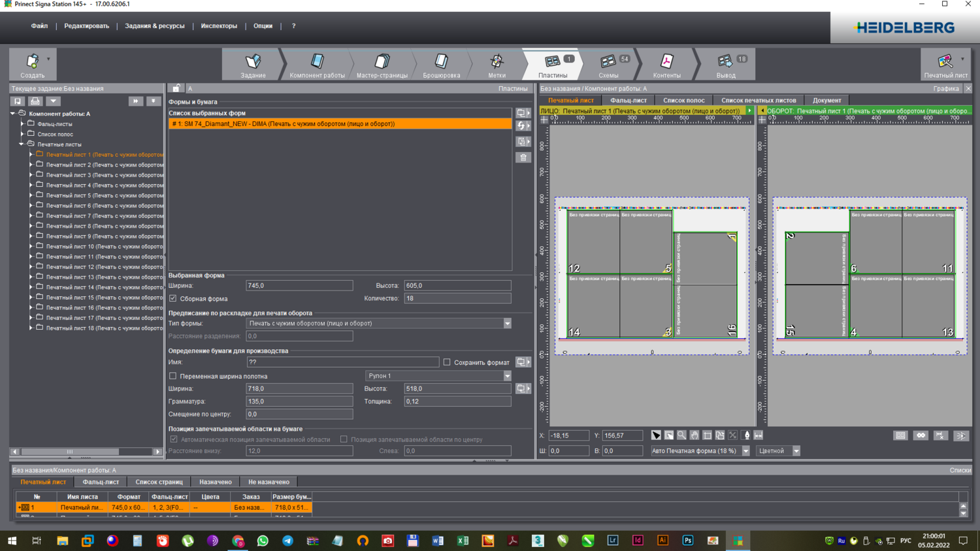The height and width of the screenshot is (551, 980).
Task: Select the arrow selection tool in graphics toolbar
Action: click(x=656, y=435)
